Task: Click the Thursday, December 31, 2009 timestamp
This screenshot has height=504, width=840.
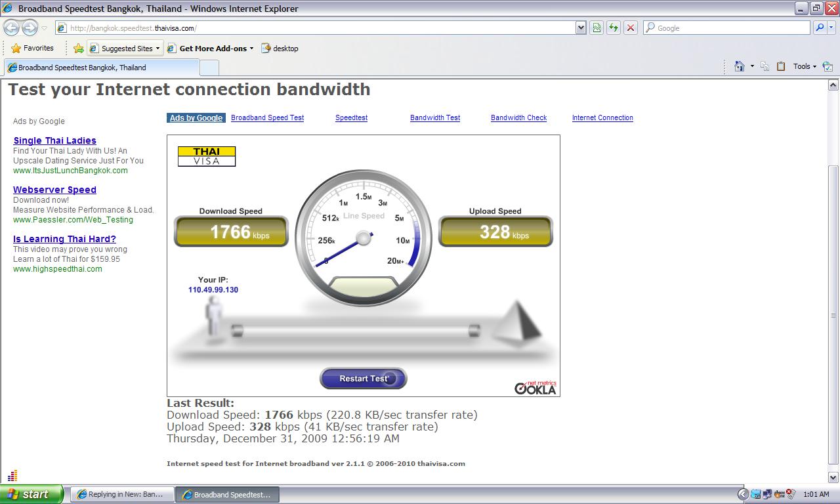Action: [x=283, y=438]
